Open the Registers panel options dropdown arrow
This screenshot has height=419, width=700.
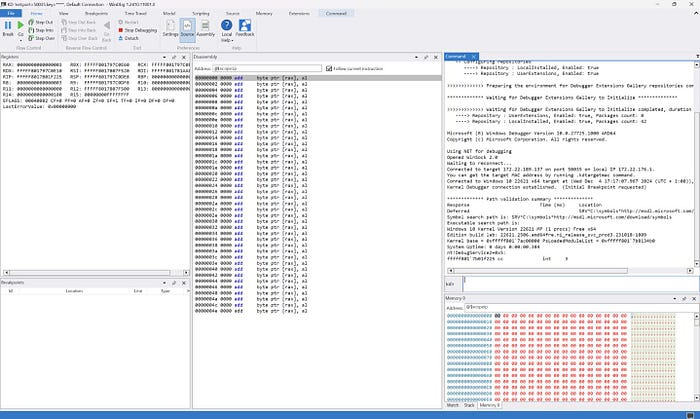(164, 57)
